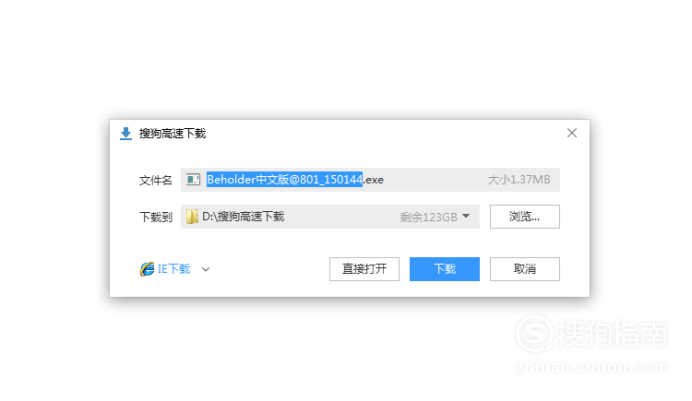Click the D:\搜狗高速下载 path field
This screenshot has height=401, width=692.
[330, 217]
